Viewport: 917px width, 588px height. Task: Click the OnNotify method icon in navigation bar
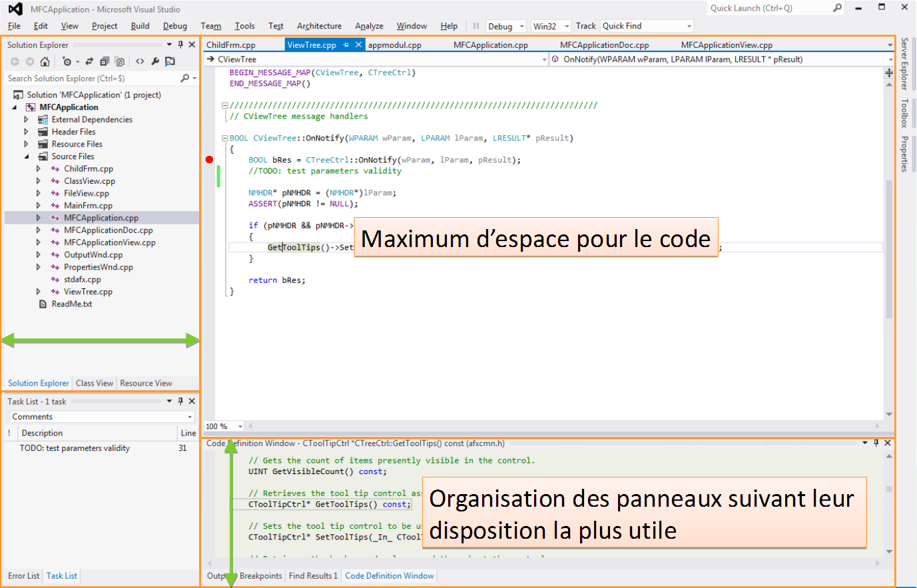(555, 59)
